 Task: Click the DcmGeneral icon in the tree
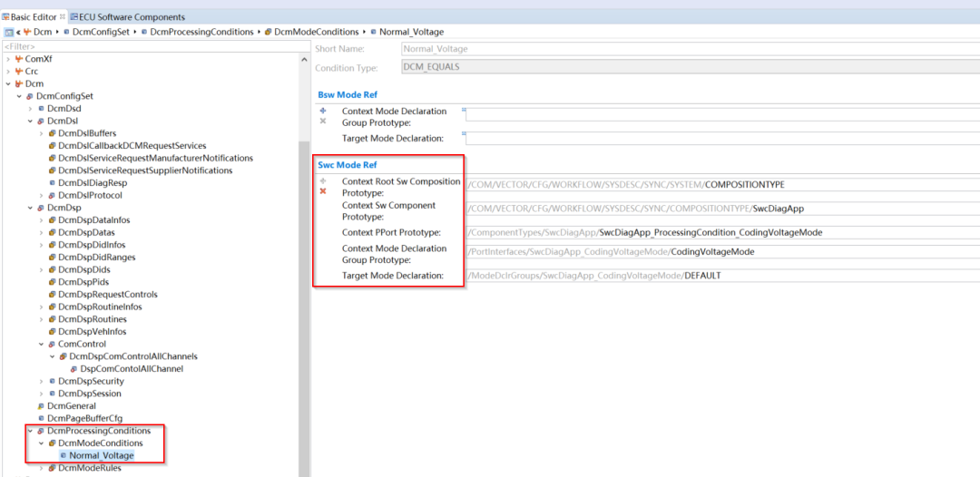point(41,406)
